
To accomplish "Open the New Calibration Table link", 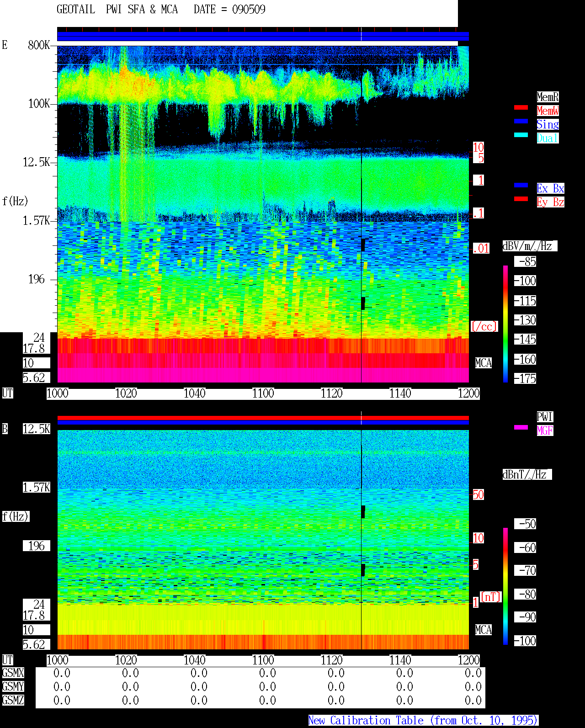I will coord(423,720).
